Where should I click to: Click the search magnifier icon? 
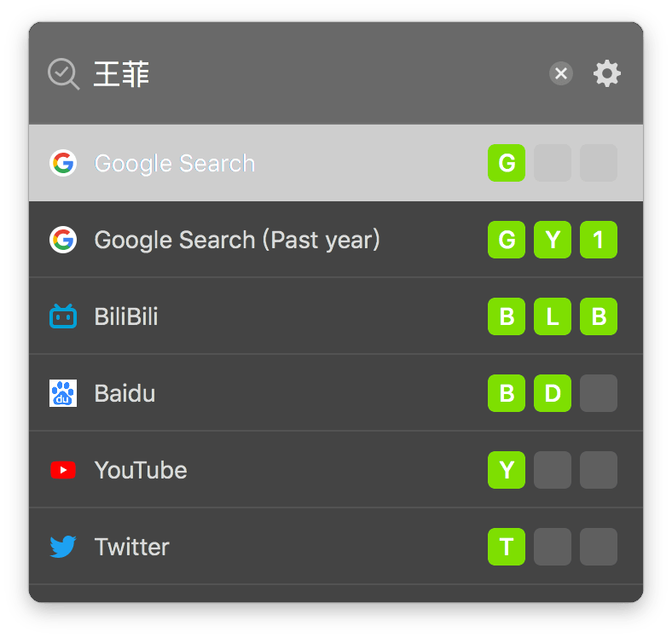coord(63,73)
